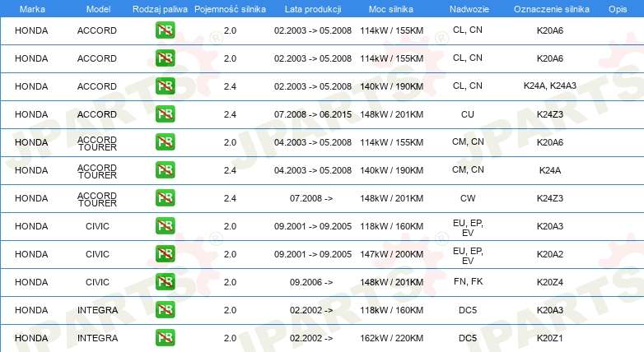The height and width of the screenshot is (352, 644).
Task: Click the Pojemność silnika column header
Action: click(x=230, y=9)
